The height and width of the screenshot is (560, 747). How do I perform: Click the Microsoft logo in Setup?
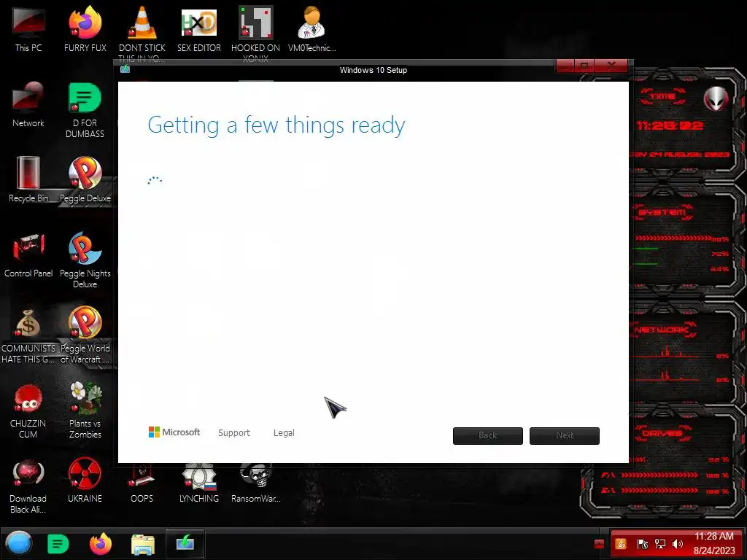(174, 432)
